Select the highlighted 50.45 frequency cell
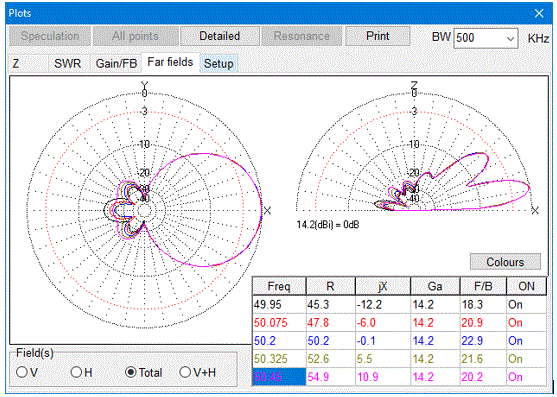 [279, 377]
